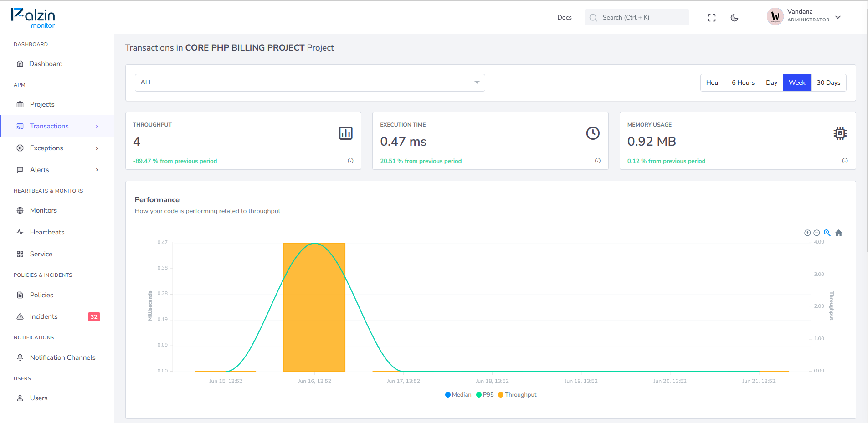This screenshot has width=868, height=423.
Task: Activate selection zoom magnifier tool
Action: tap(827, 233)
